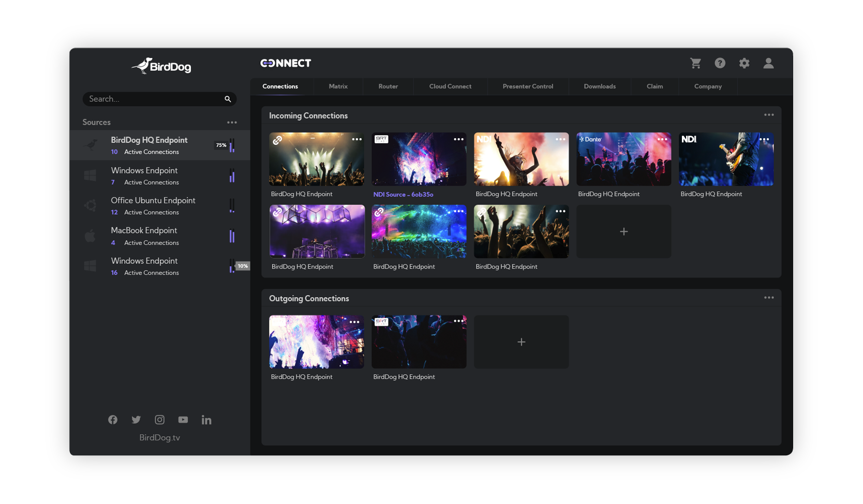Open three-dot menu on outgoing SRT thumbnail
863x504 pixels.
click(x=458, y=321)
